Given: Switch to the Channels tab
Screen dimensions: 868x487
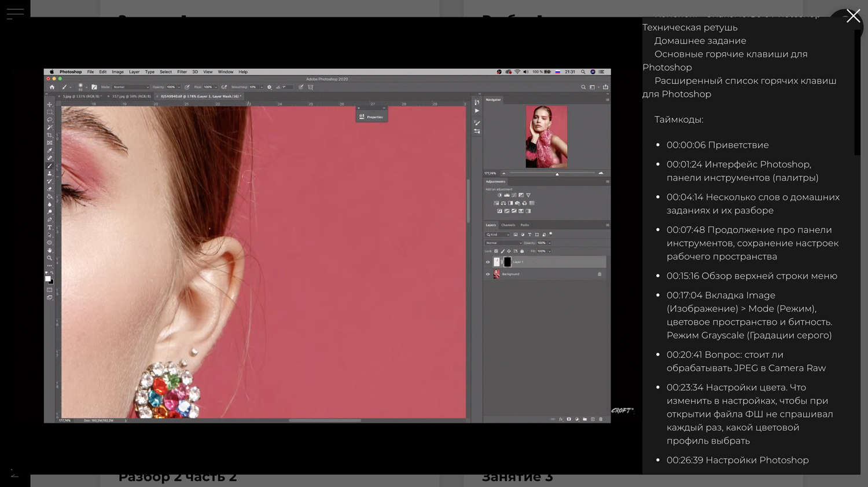Looking at the screenshot, I should pyautogui.click(x=508, y=225).
